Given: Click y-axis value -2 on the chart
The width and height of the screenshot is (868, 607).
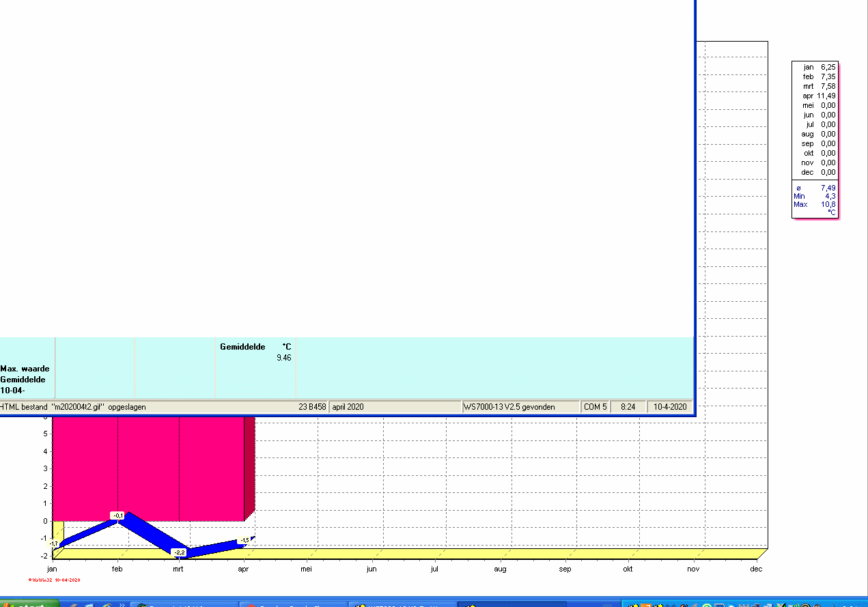Looking at the screenshot, I should (x=44, y=556).
